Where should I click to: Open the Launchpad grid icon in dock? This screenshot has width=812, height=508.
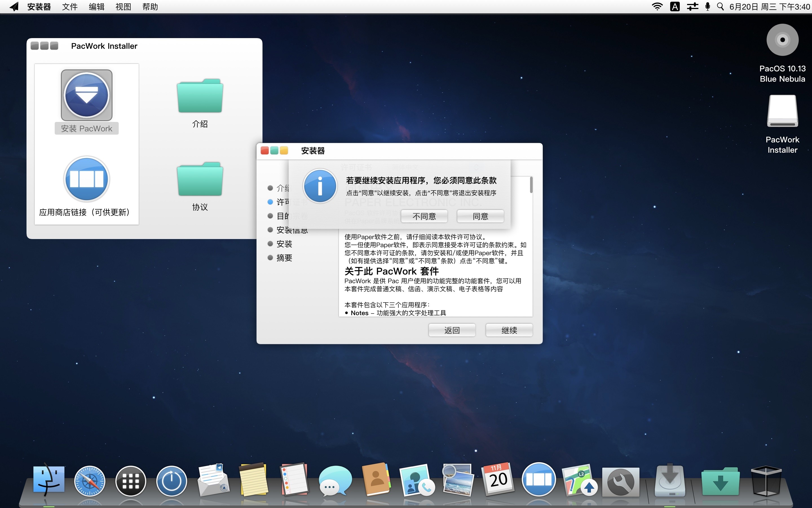[x=131, y=481]
